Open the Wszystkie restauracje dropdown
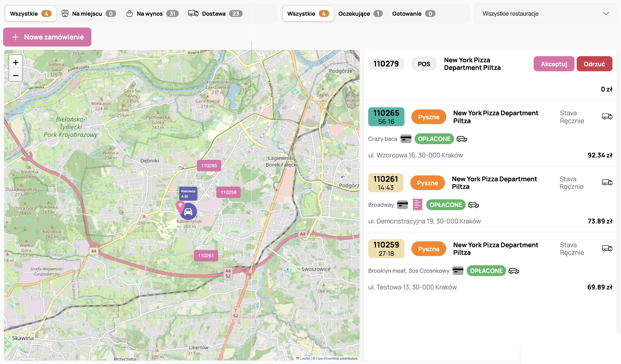 coord(545,13)
